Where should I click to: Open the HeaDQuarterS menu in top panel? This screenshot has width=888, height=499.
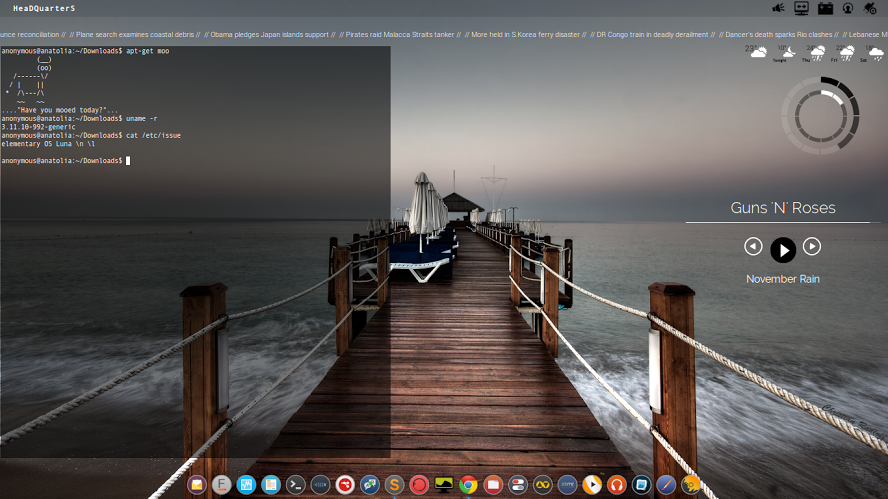click(44, 8)
